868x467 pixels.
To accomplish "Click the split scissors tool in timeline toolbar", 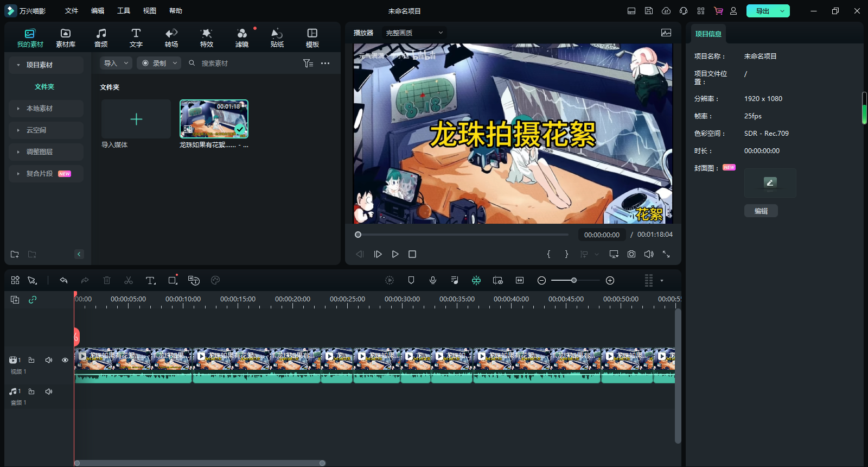I will coord(129,280).
